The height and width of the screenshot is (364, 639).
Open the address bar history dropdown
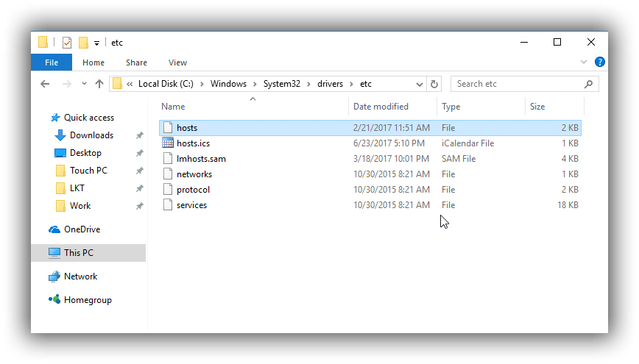tap(420, 85)
